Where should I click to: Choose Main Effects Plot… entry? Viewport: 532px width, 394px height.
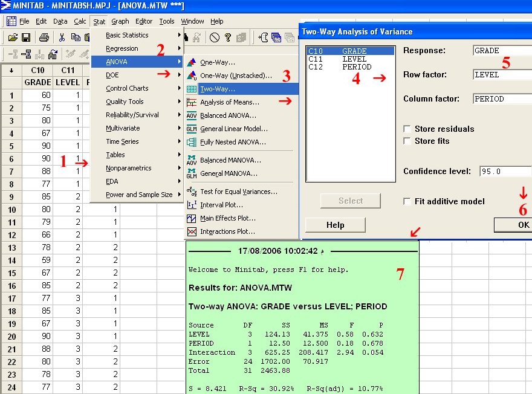(228, 218)
